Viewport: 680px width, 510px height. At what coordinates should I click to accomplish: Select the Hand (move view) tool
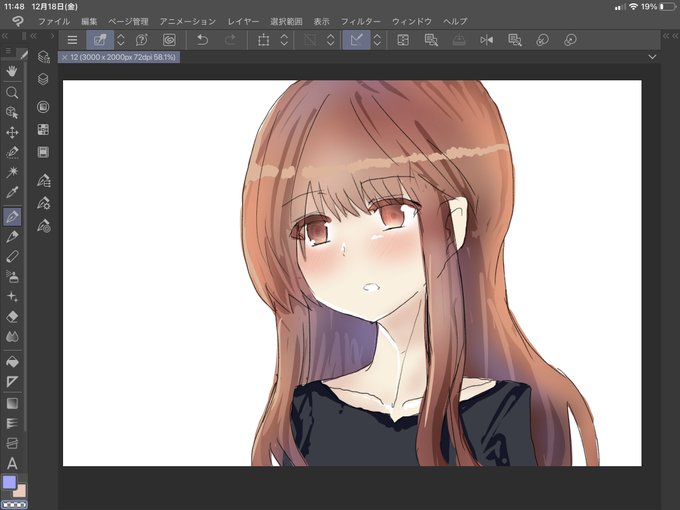[12, 72]
